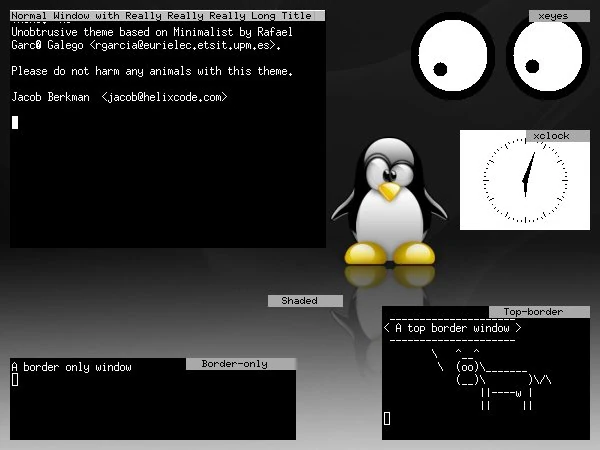Image resolution: width=600 pixels, height=450 pixels.
Task: Click the email "<rgarcia@eurielec.etsit.upm.es>"
Action: click(185, 45)
